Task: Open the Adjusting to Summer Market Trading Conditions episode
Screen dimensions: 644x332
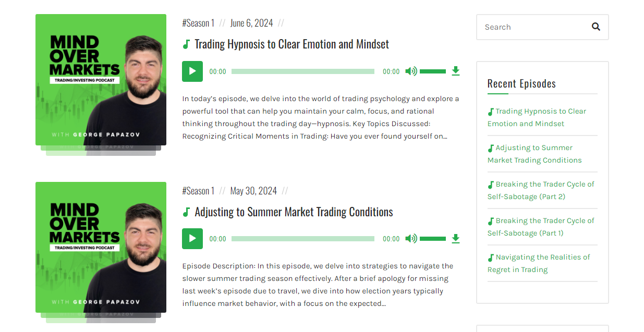Action: tap(294, 212)
